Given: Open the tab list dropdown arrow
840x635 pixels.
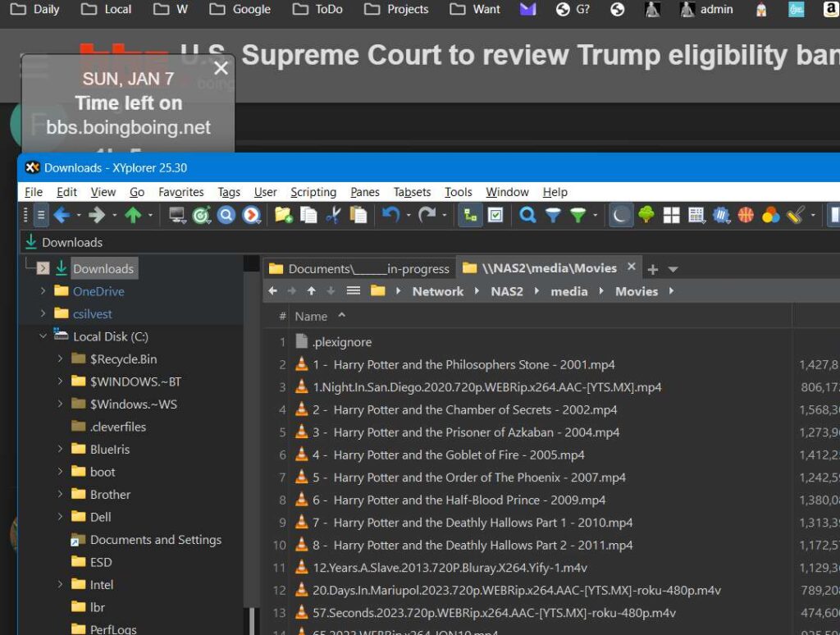Looking at the screenshot, I should pyautogui.click(x=673, y=269).
